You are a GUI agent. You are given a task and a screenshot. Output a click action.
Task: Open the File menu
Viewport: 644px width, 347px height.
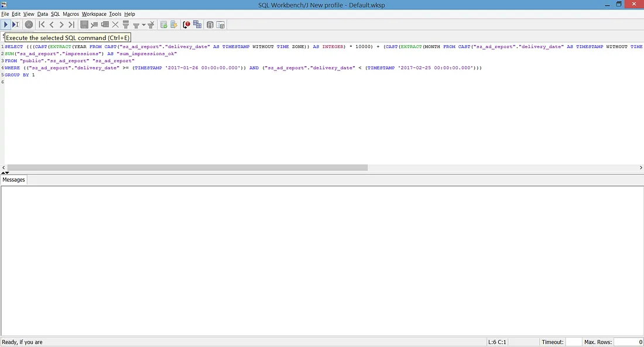[5, 14]
